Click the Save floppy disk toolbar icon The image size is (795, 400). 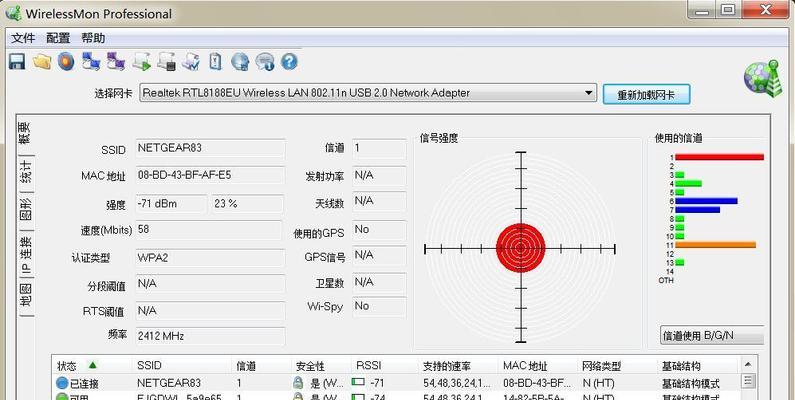click(17, 62)
